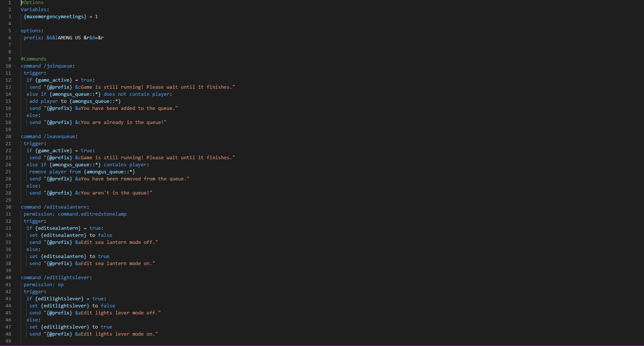Click 'permission: command.editredstonelamp' line
Viewport: 644px width, 346px height.
pos(75,214)
